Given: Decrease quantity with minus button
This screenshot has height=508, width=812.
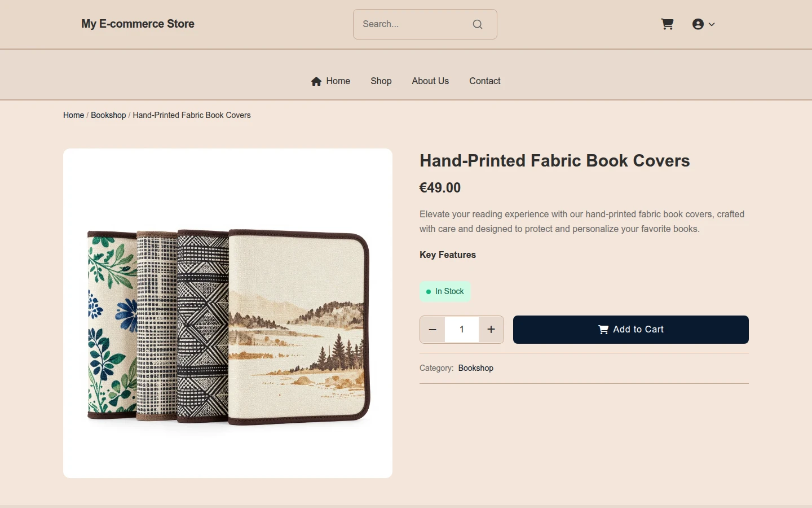Looking at the screenshot, I should tap(433, 330).
